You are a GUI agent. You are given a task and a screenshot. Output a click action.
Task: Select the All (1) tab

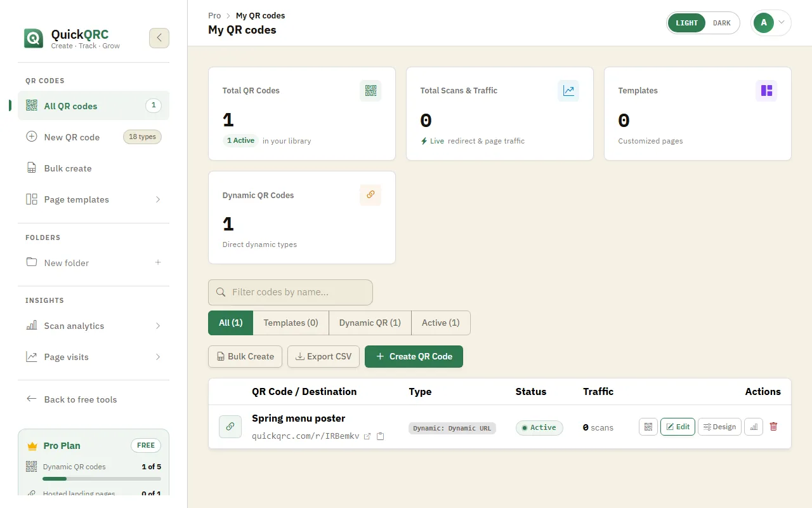pos(231,323)
